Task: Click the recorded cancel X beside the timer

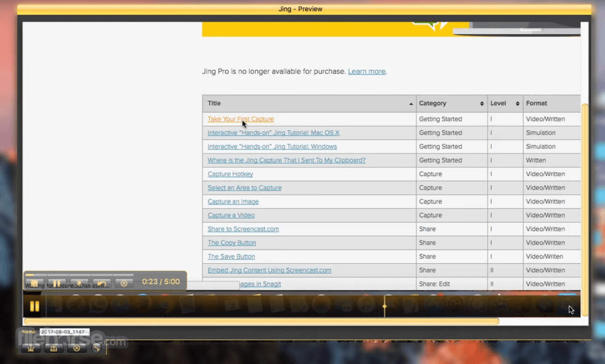Action: [124, 284]
